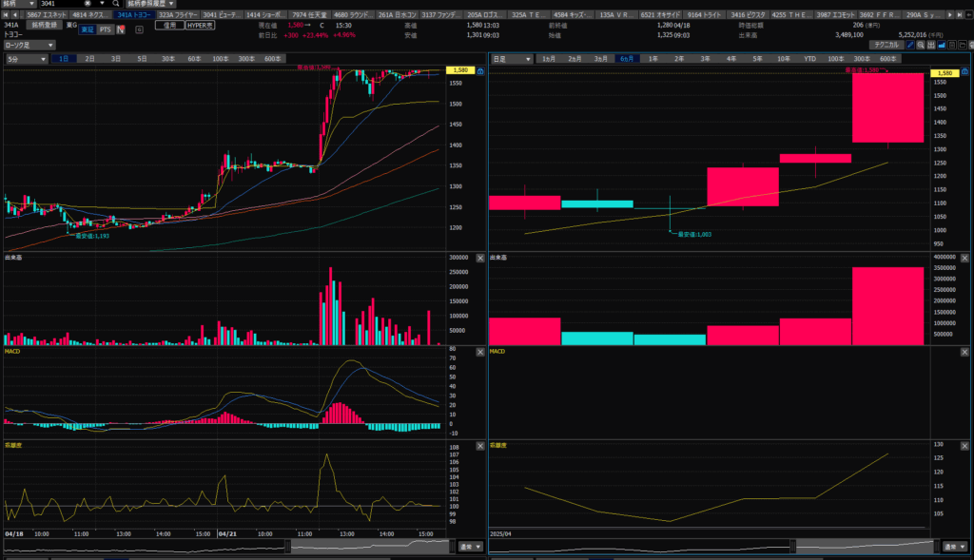Close the daily chart volume panel

click(964, 258)
